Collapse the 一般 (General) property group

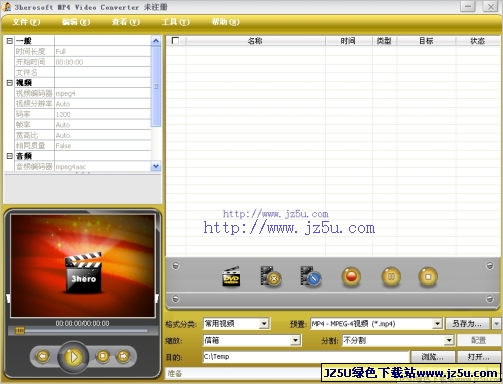pos(10,41)
